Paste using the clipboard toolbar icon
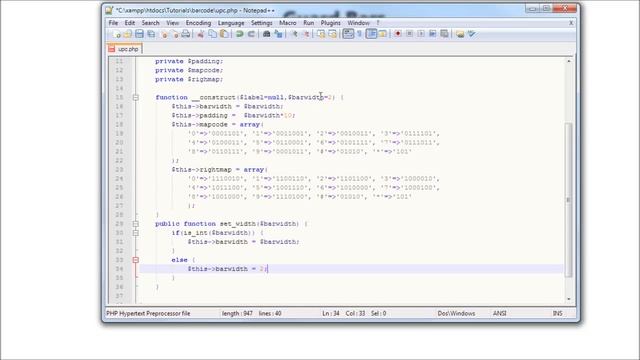The image size is (640, 360). tap(224, 34)
